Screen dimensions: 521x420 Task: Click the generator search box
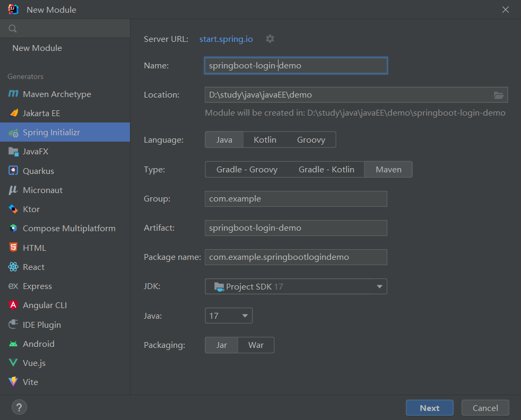65,29
